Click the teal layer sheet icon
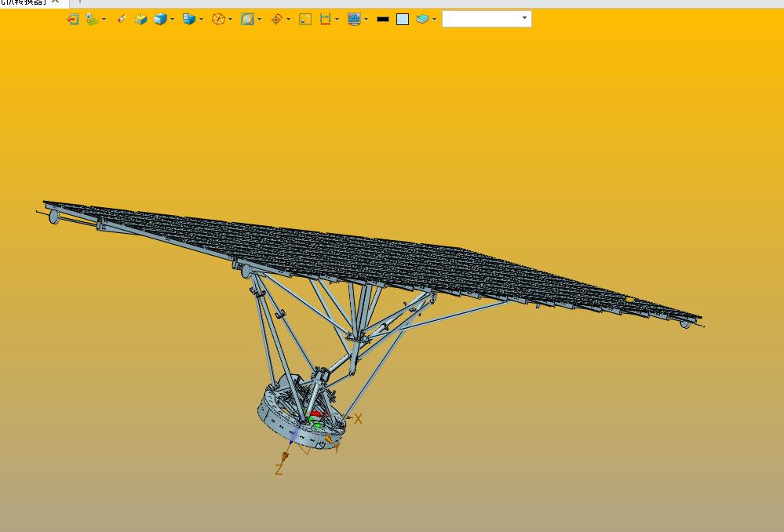This screenshot has height=532, width=784. (x=422, y=19)
